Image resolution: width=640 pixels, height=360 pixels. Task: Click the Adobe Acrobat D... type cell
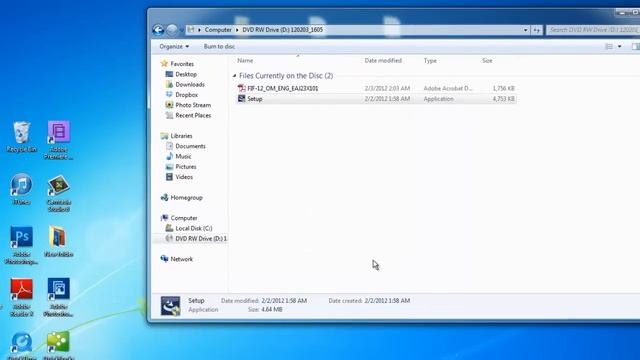pos(448,88)
